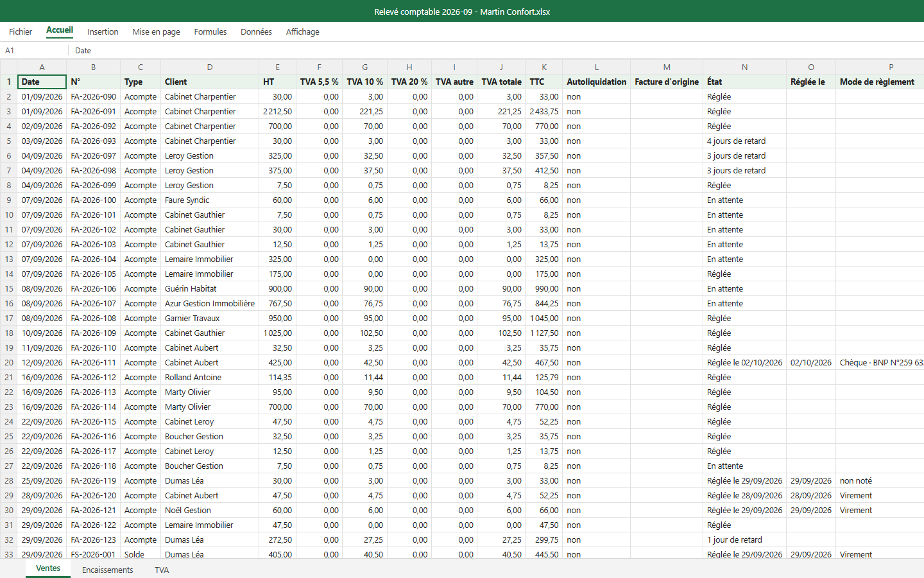Switch to Mise en page tab
Viewport: 924px width, 578px height.
156,31
